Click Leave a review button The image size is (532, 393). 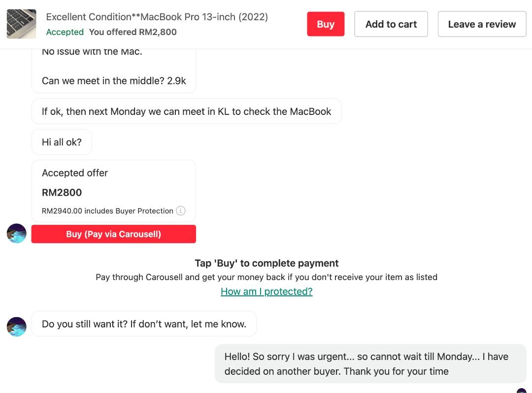[x=482, y=24]
